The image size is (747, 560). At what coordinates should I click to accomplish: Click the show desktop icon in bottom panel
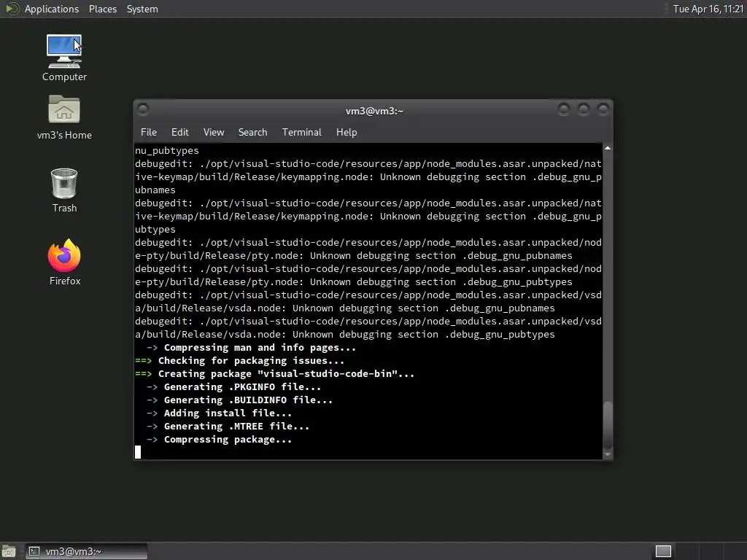(x=9, y=551)
